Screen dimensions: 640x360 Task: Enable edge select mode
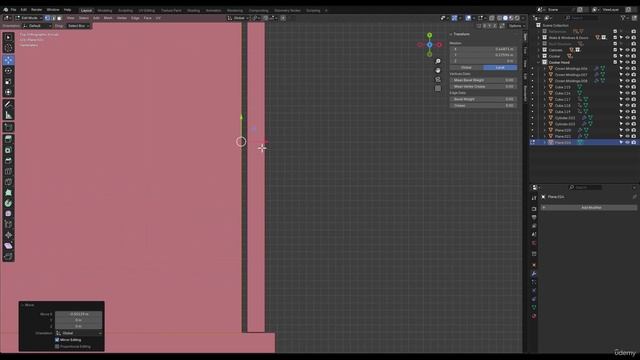(53, 18)
